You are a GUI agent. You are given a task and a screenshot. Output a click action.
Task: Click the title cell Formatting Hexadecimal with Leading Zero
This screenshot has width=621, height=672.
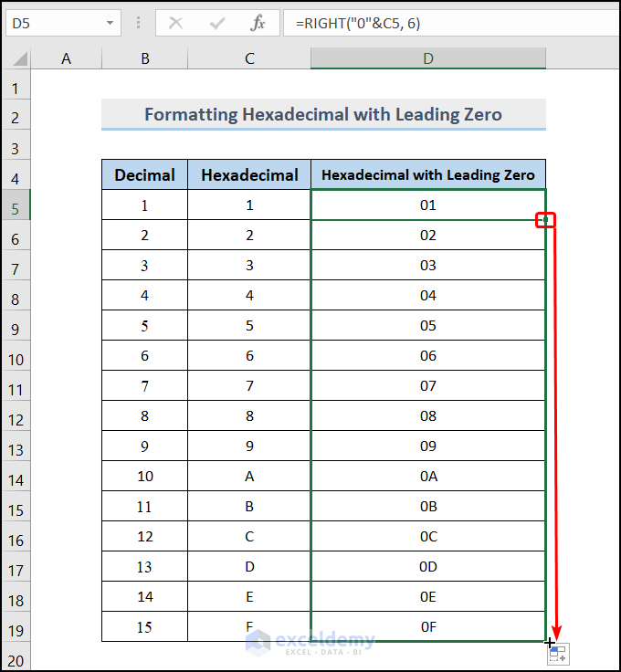tap(323, 114)
